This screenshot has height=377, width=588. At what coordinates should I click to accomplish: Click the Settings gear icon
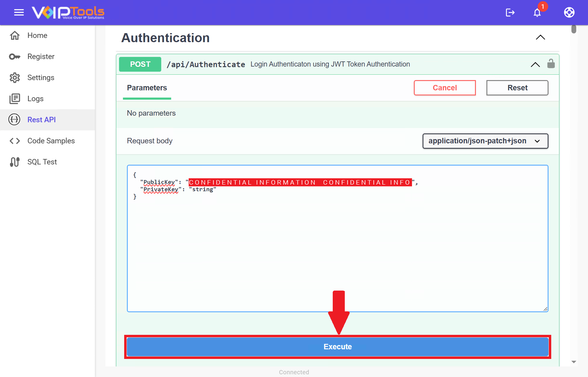click(x=14, y=78)
